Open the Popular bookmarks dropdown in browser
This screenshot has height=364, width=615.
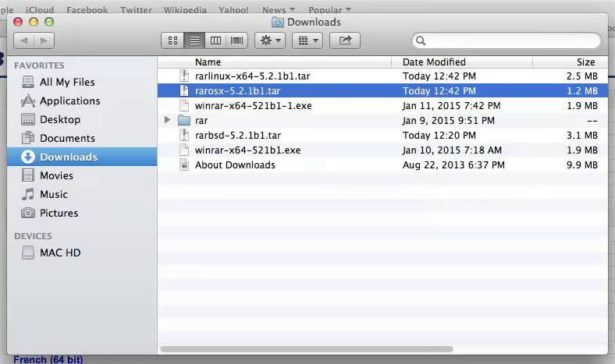[329, 10]
